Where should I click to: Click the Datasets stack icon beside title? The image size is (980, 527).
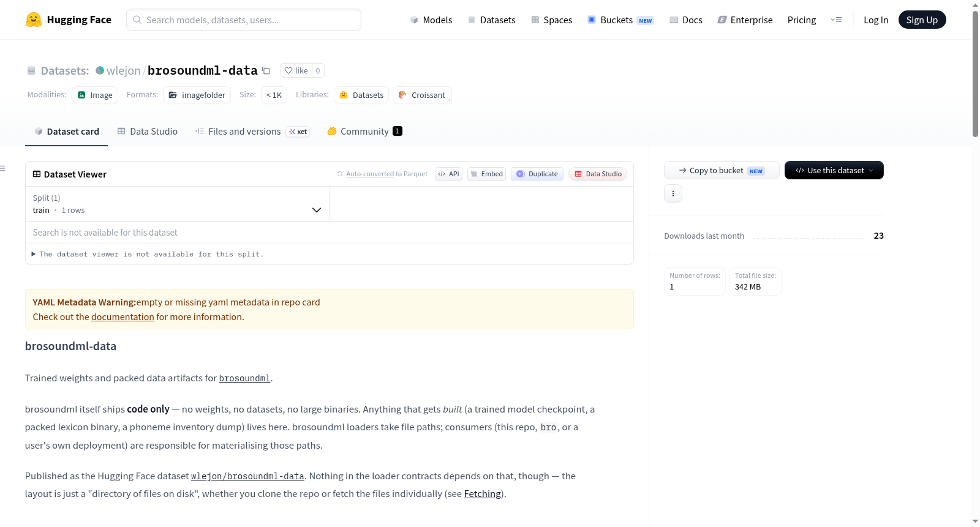pyautogui.click(x=31, y=70)
